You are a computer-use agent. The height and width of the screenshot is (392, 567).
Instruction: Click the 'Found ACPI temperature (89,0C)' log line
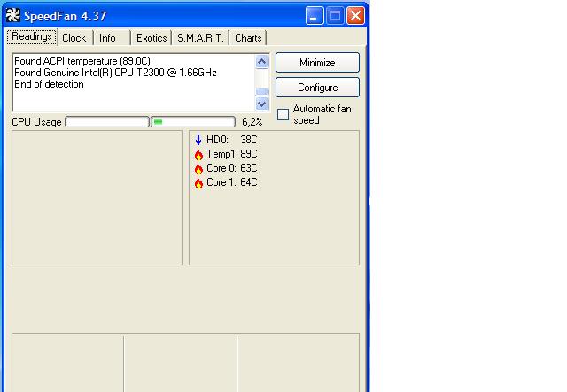[82, 61]
